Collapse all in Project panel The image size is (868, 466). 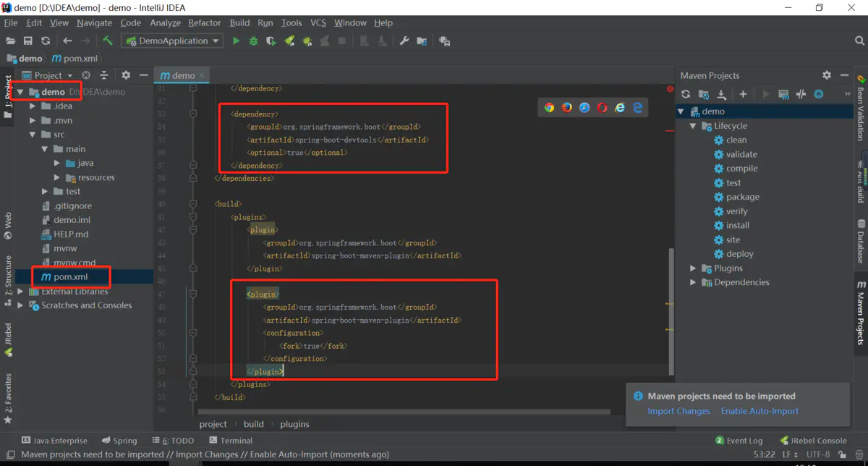(x=103, y=75)
